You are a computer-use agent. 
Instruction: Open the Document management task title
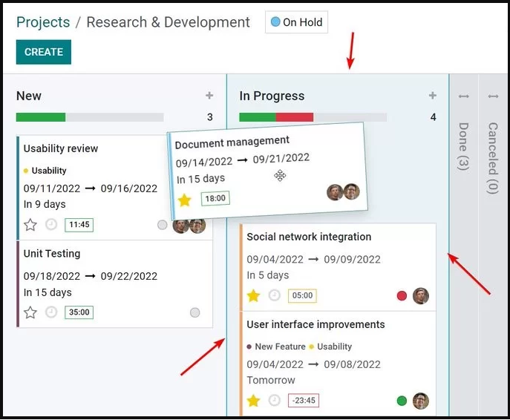(x=232, y=142)
